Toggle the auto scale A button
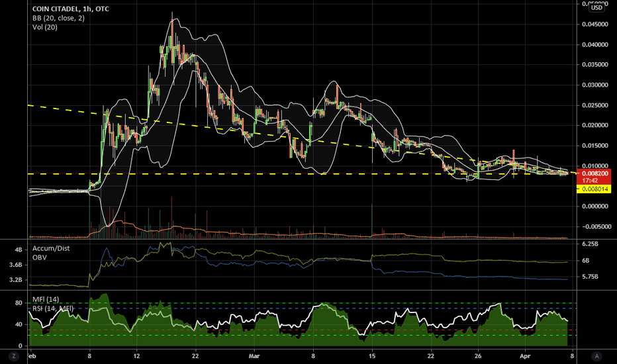Image resolution: width=617 pixels, height=364 pixels. point(596,356)
